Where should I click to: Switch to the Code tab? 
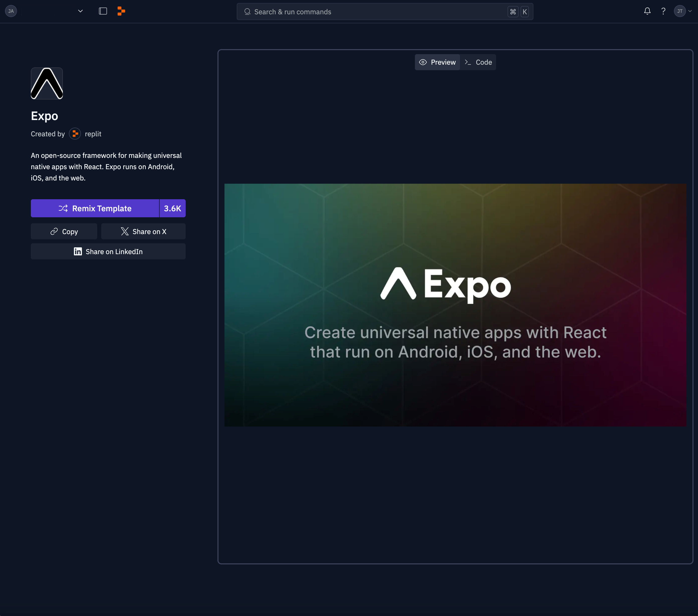point(478,62)
